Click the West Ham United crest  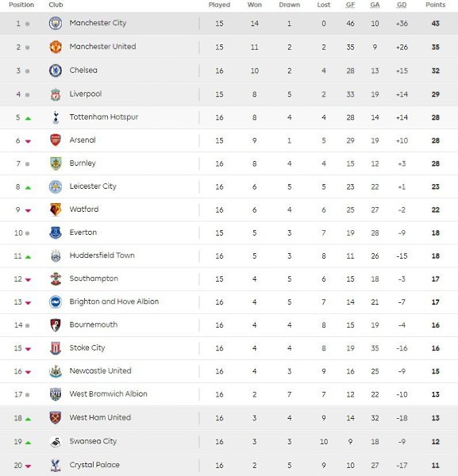click(56, 418)
